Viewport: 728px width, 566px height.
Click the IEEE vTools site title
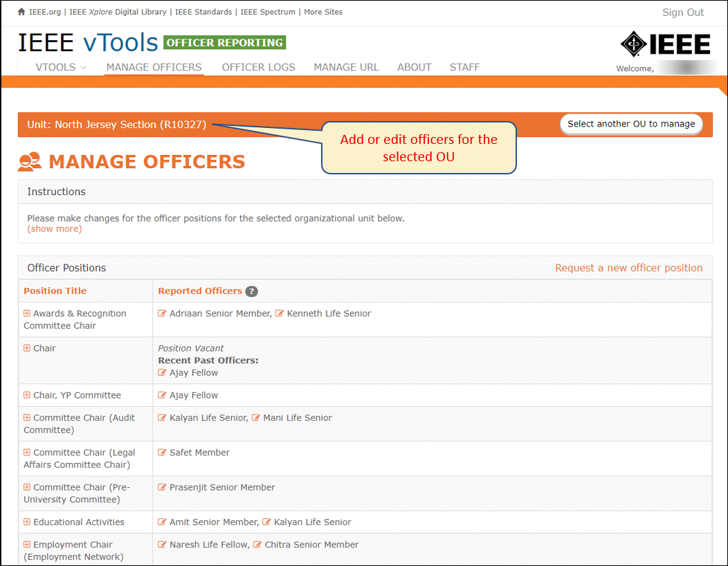click(x=88, y=43)
